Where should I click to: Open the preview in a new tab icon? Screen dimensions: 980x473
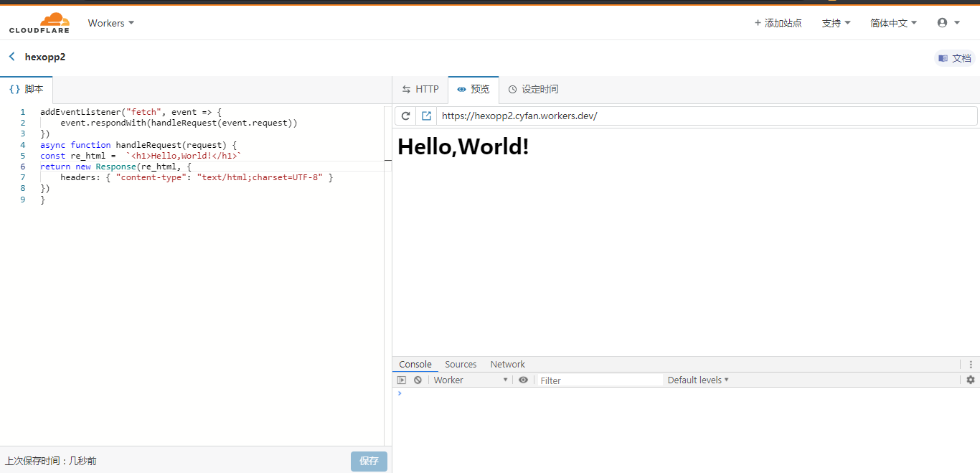426,116
